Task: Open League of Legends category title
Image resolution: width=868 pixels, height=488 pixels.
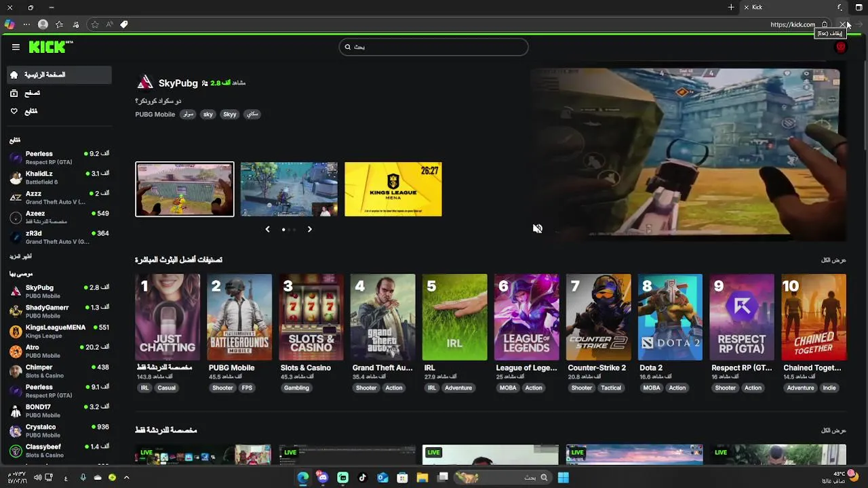Action: (526, 368)
